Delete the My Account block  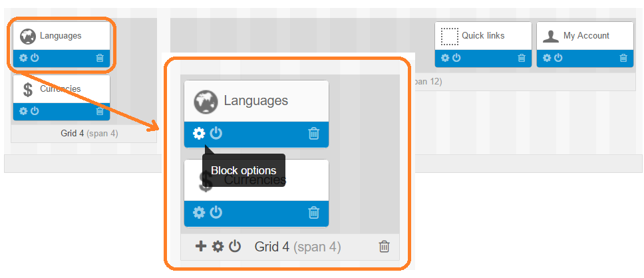623,58
